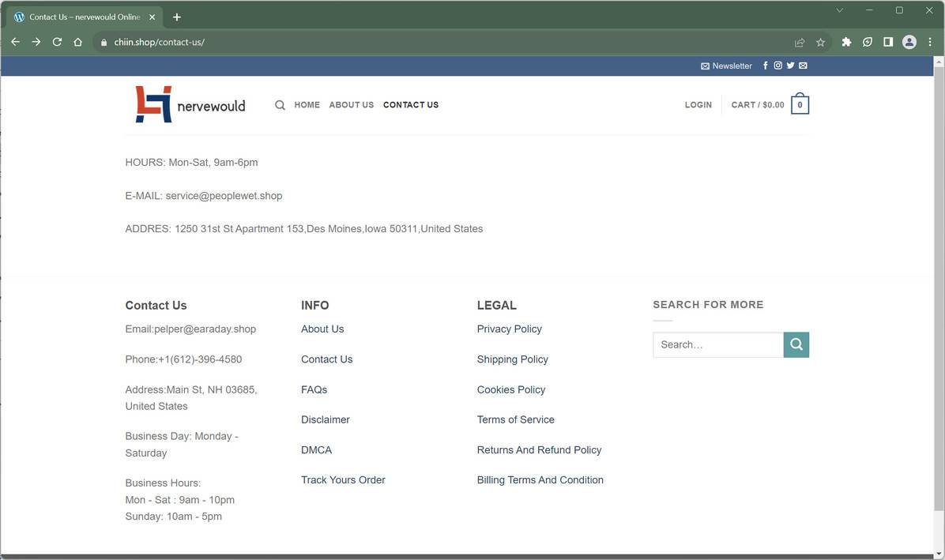Bookmark this page with star icon
The image size is (945, 560).
[820, 42]
